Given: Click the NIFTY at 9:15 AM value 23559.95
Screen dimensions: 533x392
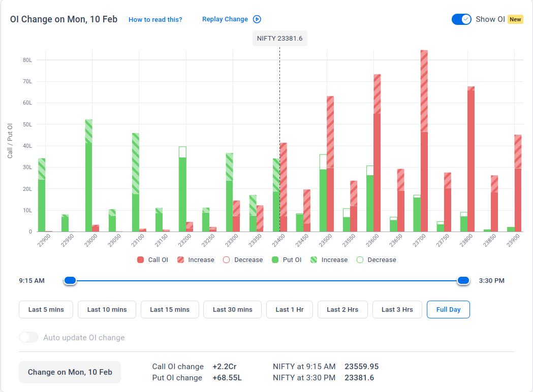Looking at the screenshot, I should [x=361, y=367].
